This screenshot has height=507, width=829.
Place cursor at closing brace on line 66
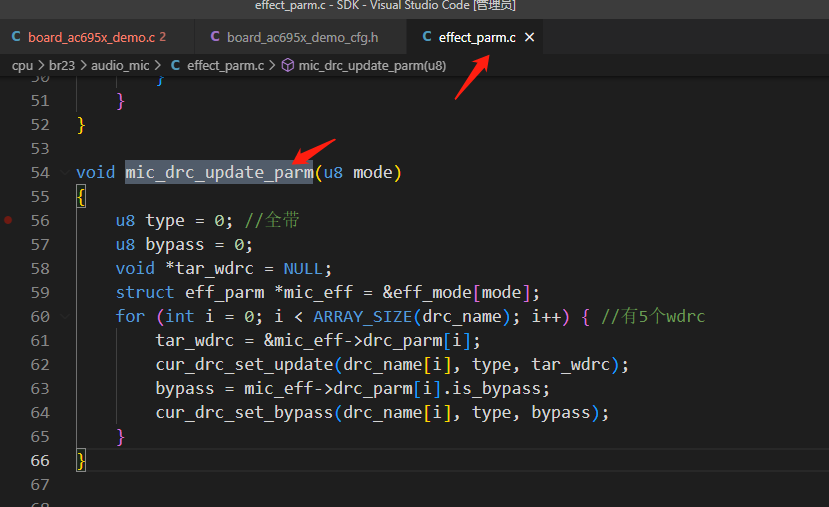click(x=81, y=460)
